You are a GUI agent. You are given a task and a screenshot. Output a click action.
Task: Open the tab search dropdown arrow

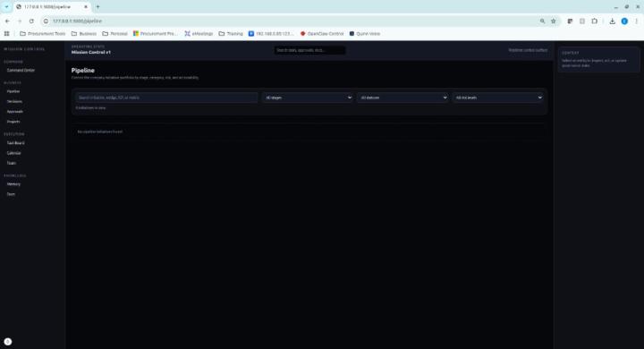click(x=6, y=6)
